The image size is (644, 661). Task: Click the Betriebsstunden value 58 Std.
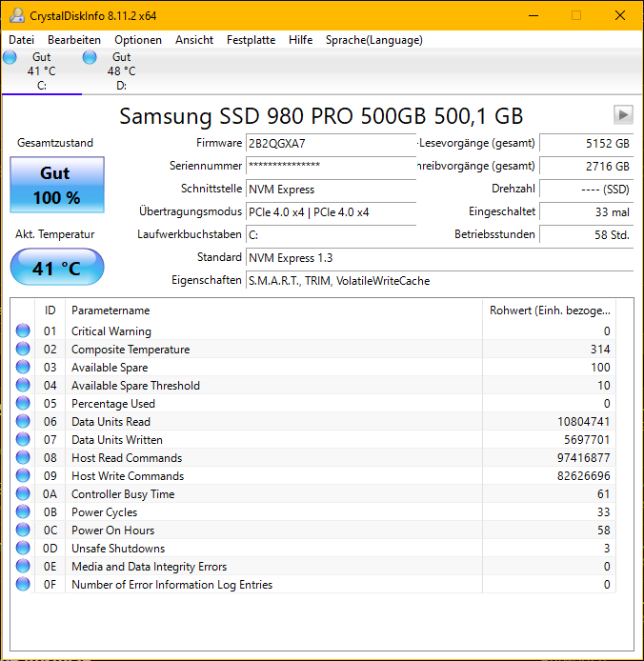coord(586,234)
